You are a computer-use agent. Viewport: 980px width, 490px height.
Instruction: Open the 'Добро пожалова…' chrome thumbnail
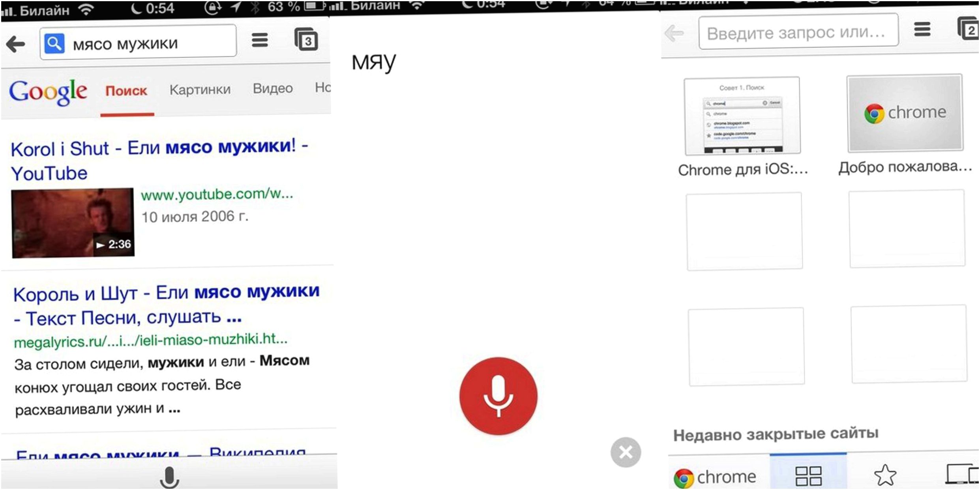click(x=905, y=113)
